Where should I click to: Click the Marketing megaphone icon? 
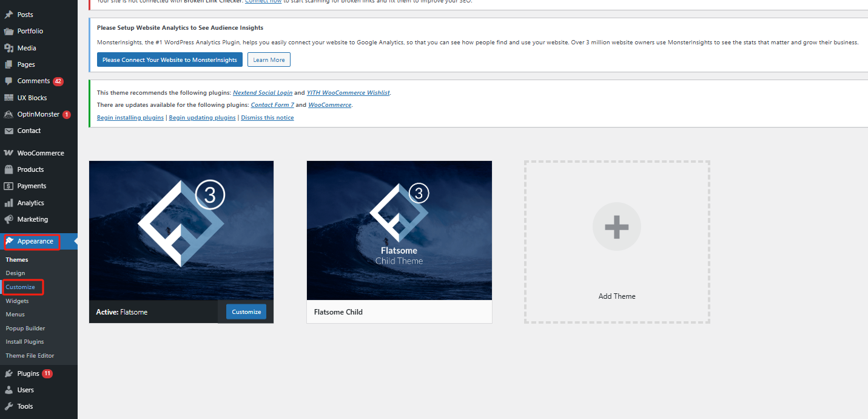pyautogui.click(x=9, y=219)
